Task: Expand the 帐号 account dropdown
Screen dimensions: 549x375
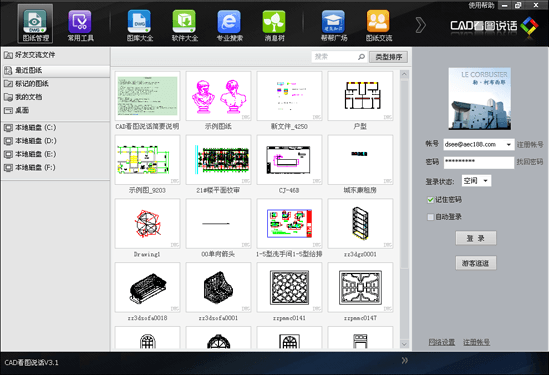Action: tap(509, 144)
